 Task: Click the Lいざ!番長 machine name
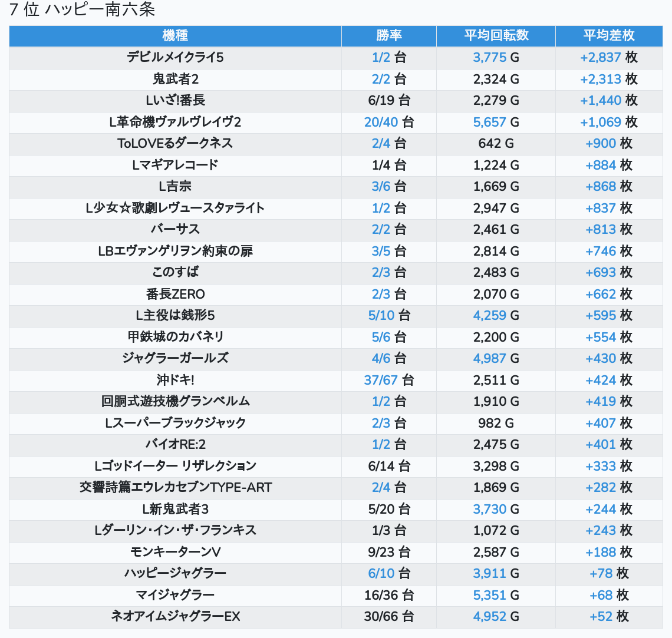(175, 100)
